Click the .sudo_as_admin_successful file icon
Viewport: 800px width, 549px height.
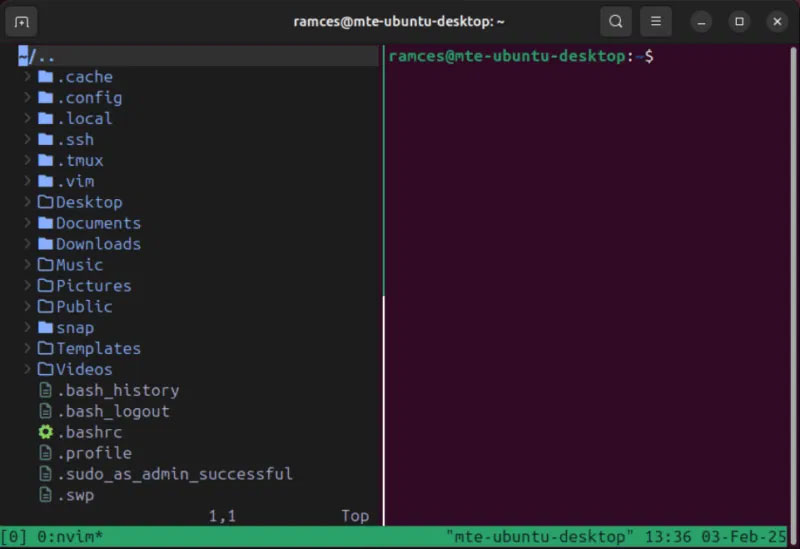click(x=45, y=474)
